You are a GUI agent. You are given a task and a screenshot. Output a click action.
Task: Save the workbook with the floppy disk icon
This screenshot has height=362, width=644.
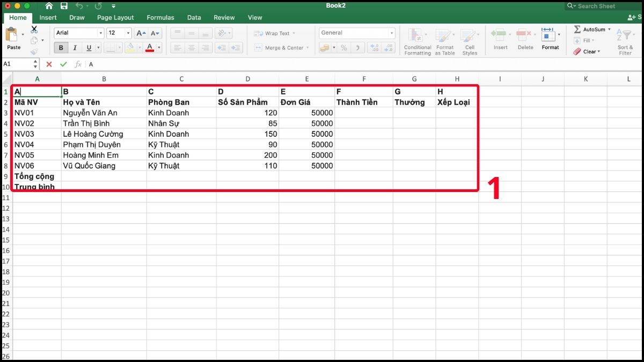pyautogui.click(x=64, y=6)
